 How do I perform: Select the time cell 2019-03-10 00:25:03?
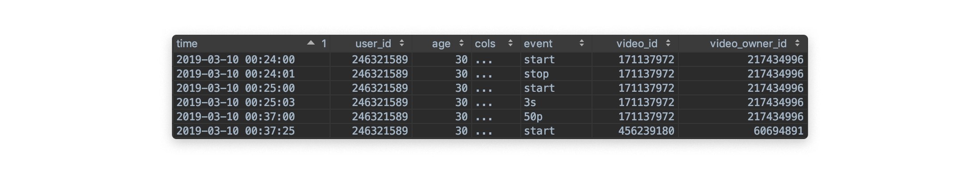(x=236, y=102)
